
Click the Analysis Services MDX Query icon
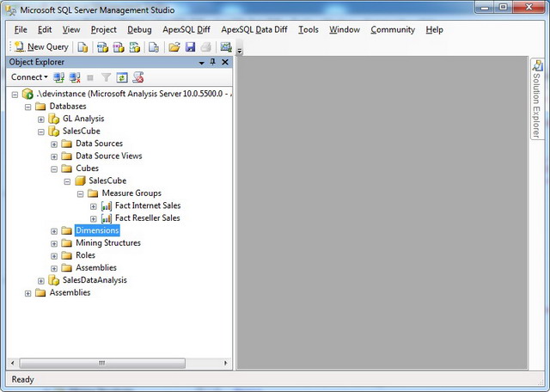[102, 46]
